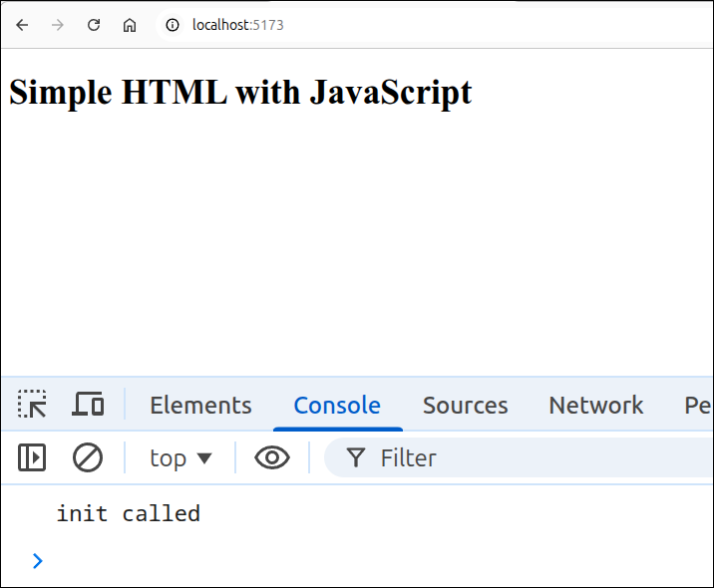Toggle the device toolbar emulation
This screenshot has height=588, width=714.
pos(89,405)
